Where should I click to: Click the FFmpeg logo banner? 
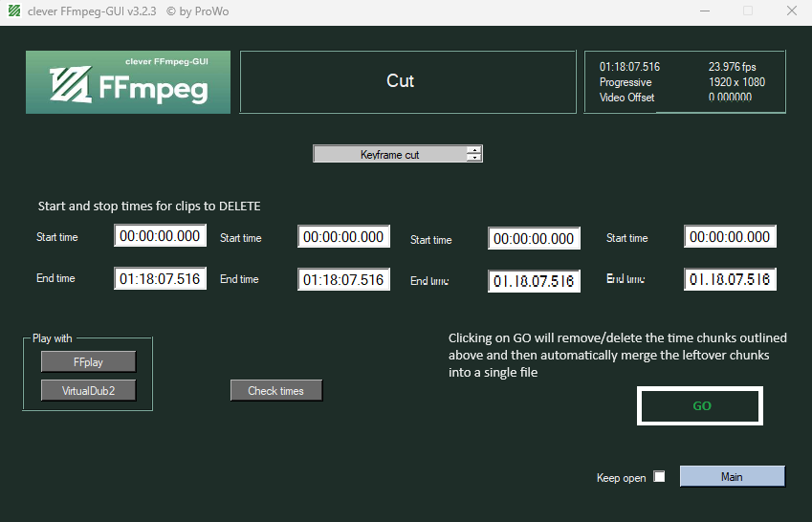(x=128, y=82)
